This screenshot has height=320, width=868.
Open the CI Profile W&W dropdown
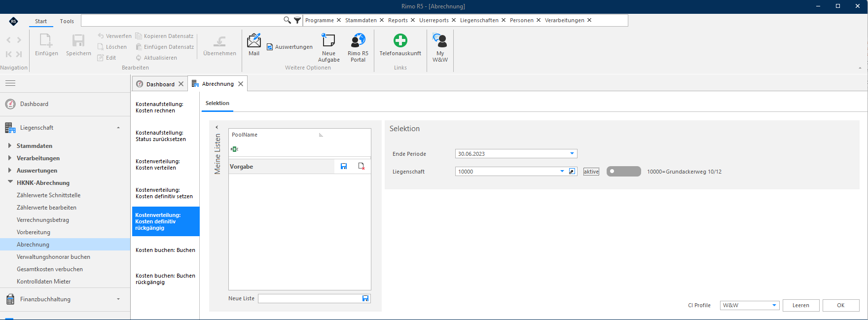[774, 305]
